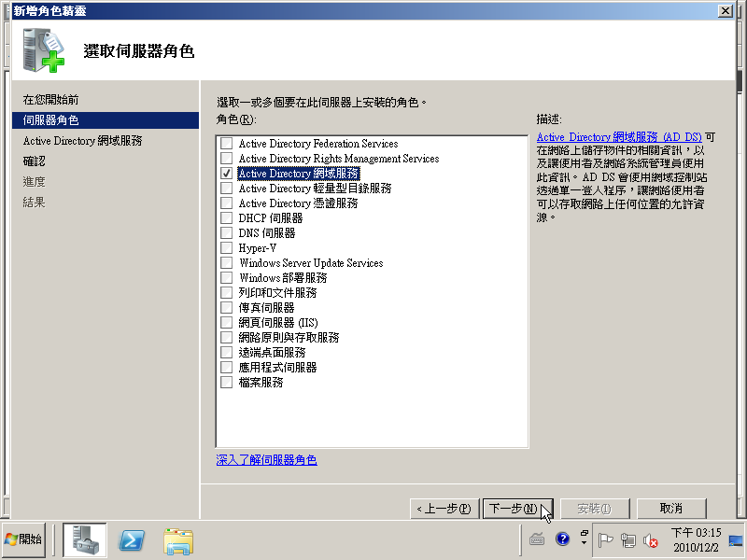The width and height of the screenshot is (747, 560).
Task: Select 列印和文件服務 checkbox
Action: [x=227, y=293]
